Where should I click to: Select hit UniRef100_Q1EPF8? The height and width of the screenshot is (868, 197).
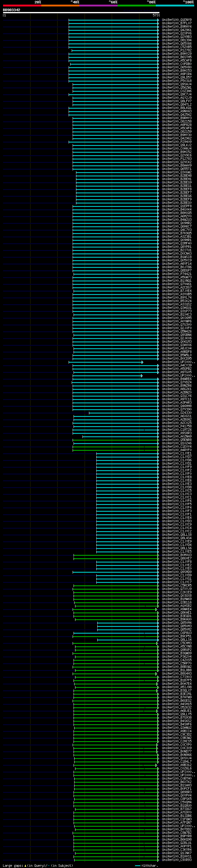point(177,206)
